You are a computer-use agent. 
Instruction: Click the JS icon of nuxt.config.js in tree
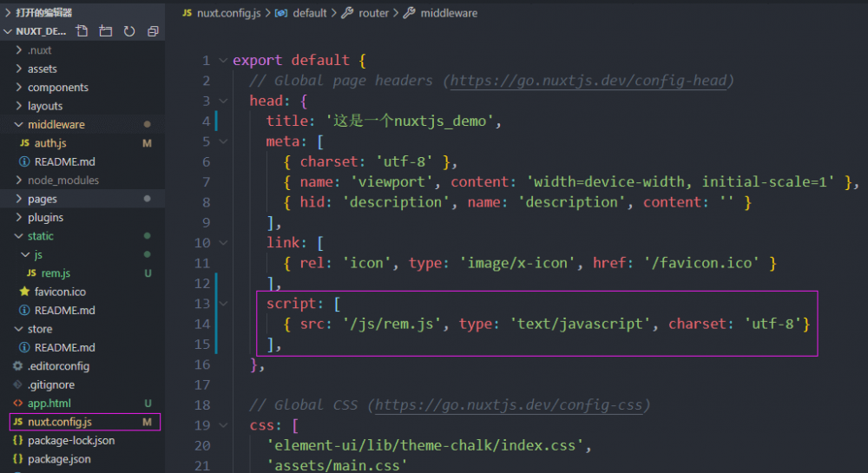17,422
